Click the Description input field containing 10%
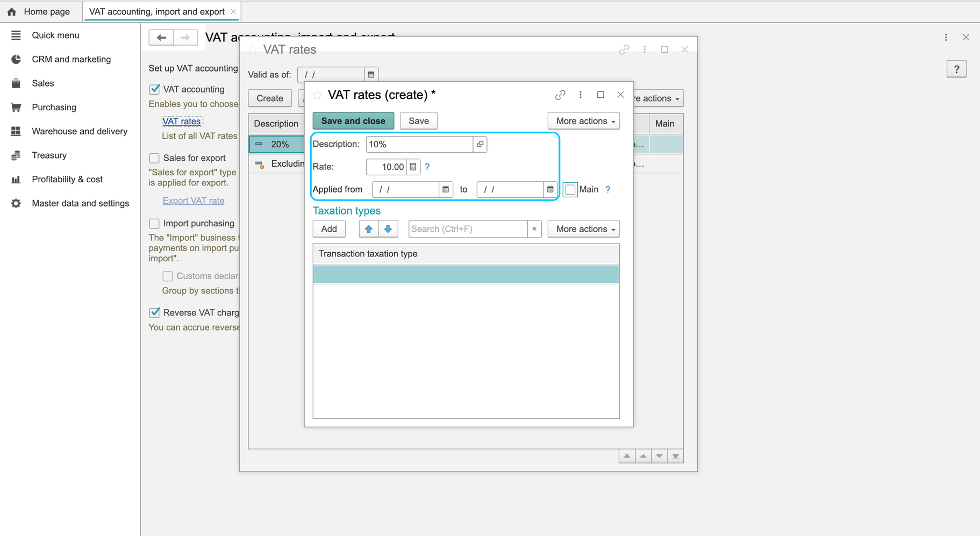 click(419, 144)
